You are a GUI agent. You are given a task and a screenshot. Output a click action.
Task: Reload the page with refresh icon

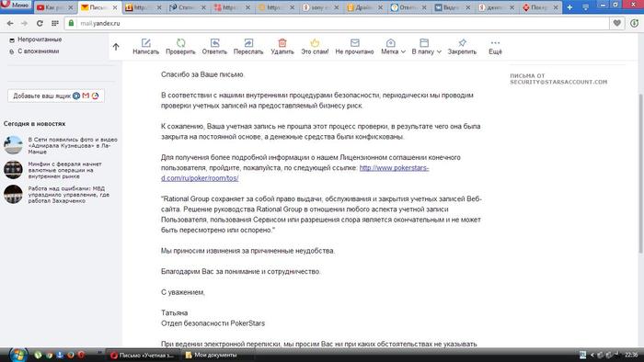(40, 23)
